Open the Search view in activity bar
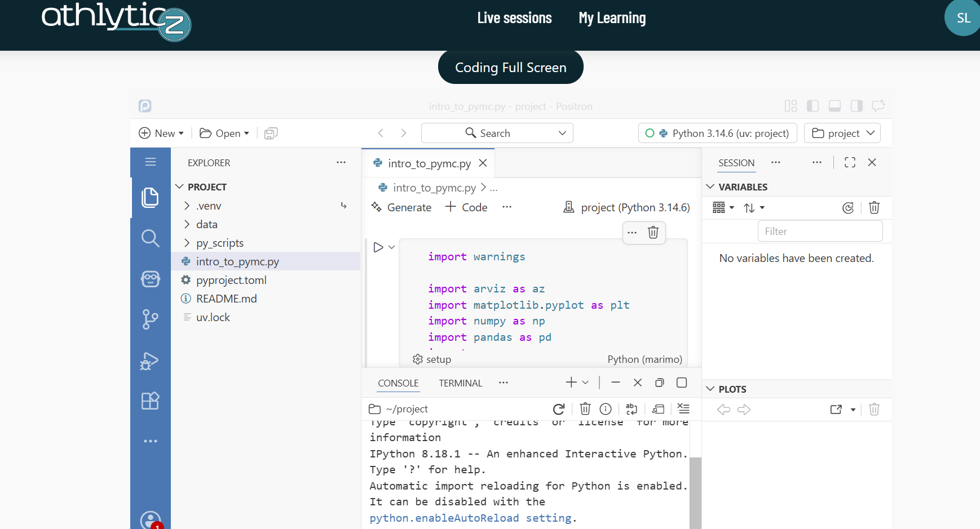This screenshot has width=980, height=529. pos(150,238)
